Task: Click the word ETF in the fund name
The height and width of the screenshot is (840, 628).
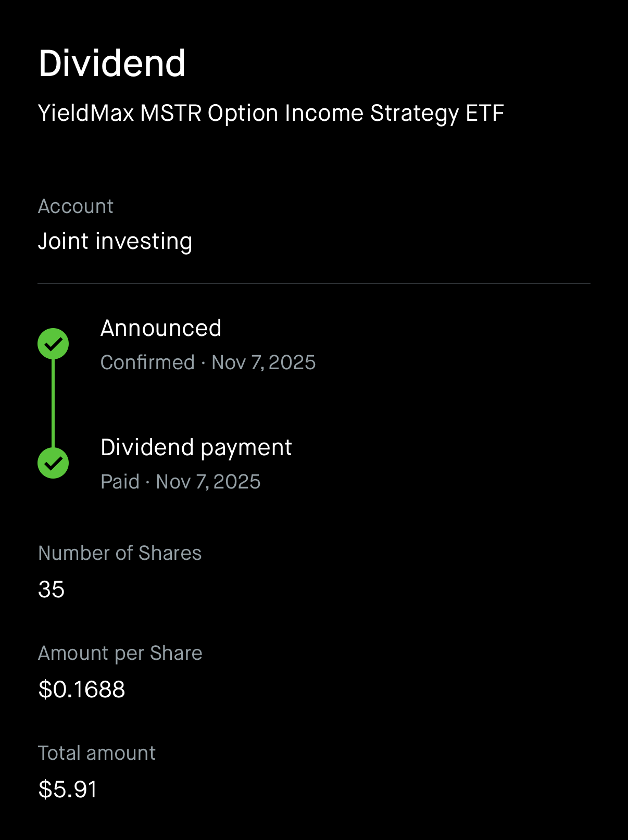Action: 485,113
